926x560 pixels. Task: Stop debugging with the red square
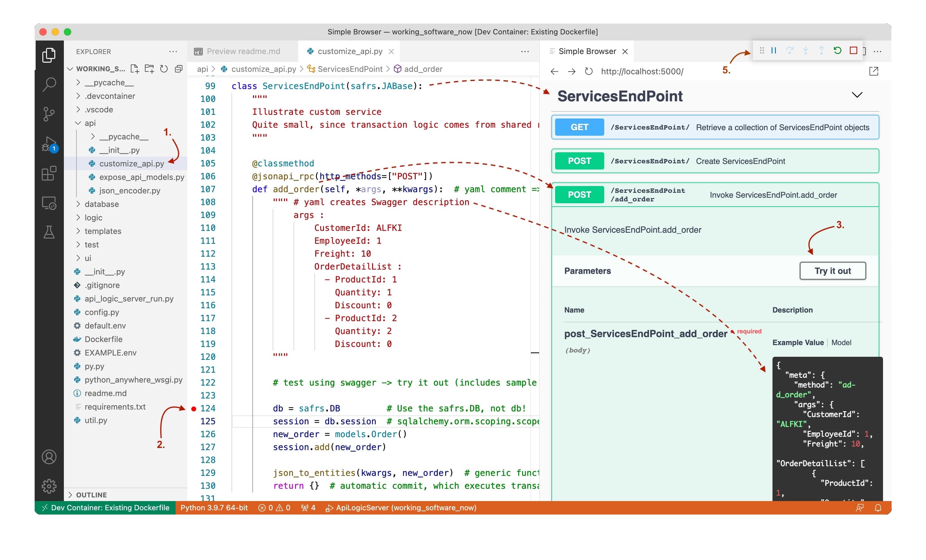(854, 50)
